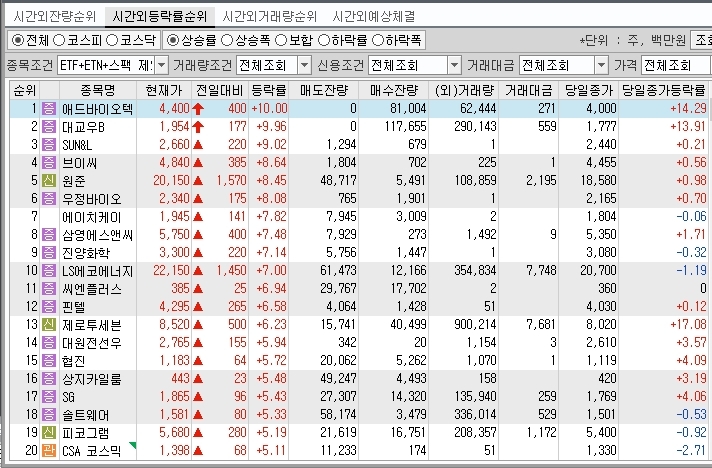This screenshot has width=712, height=468.
Task: Open the 거래대금 dropdown
Action: [x=601, y=66]
